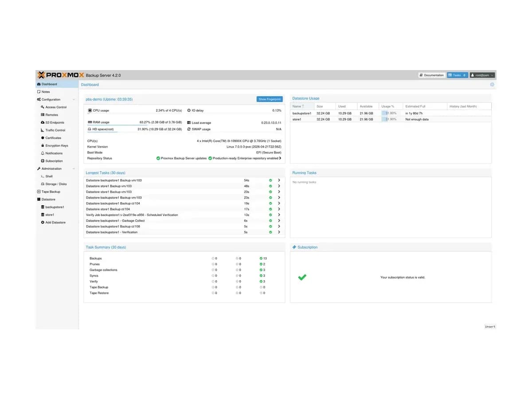Sort datastore table by Name column
This screenshot has height=399, width=532.
click(x=302, y=106)
